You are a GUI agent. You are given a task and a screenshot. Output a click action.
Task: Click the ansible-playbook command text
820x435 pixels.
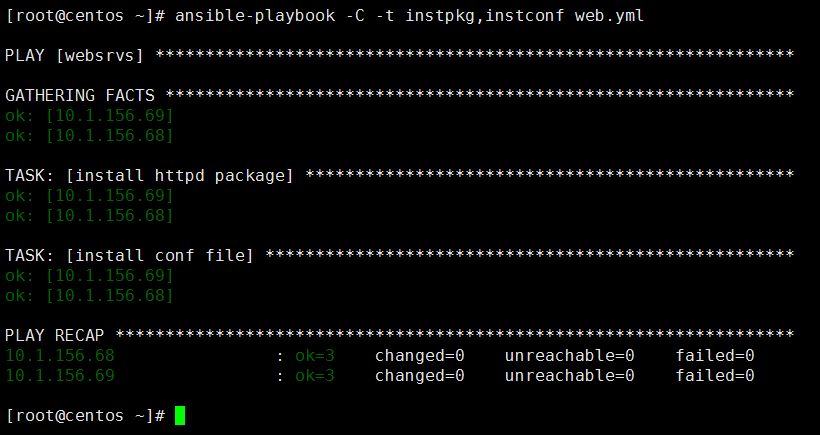255,16
